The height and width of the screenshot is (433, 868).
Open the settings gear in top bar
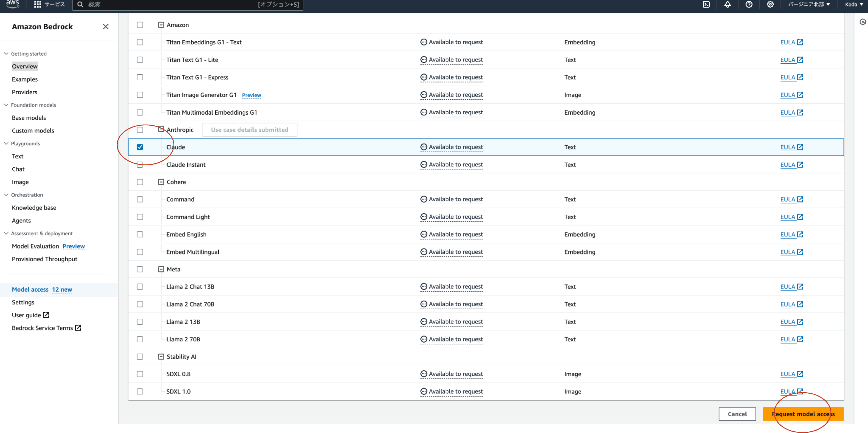click(770, 4)
